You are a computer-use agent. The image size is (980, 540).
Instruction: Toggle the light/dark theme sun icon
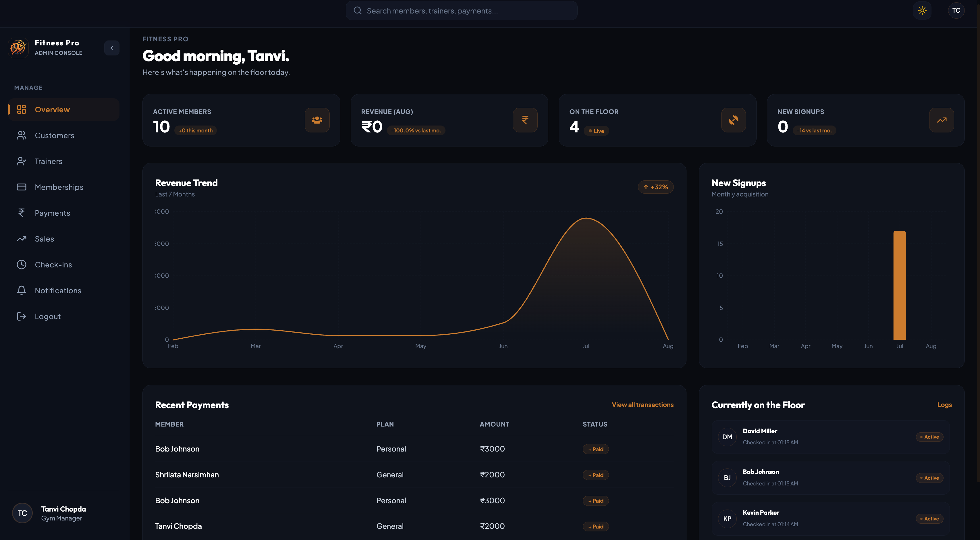922,11
